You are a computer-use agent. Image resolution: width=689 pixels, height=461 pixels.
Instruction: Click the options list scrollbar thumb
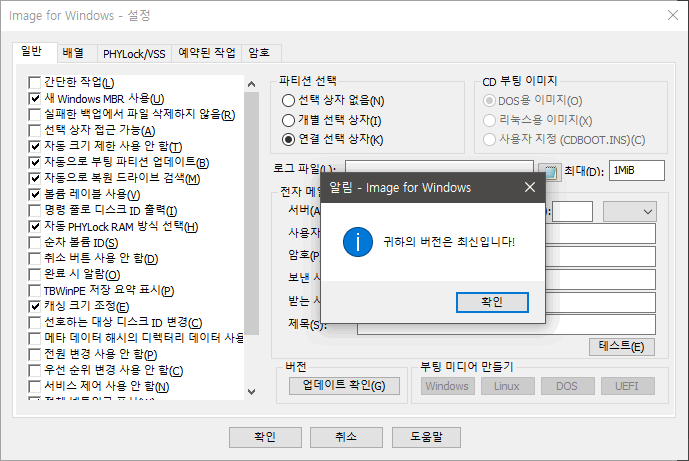(251, 214)
